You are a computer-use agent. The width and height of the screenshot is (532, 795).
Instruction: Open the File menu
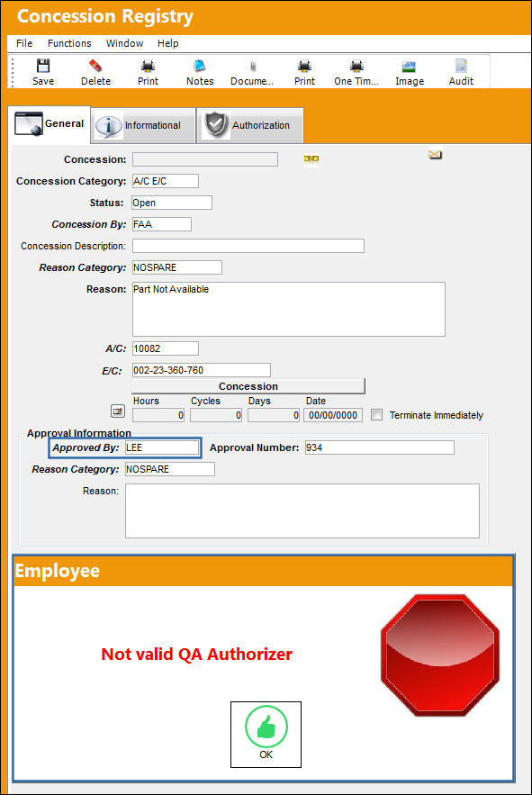[24, 43]
